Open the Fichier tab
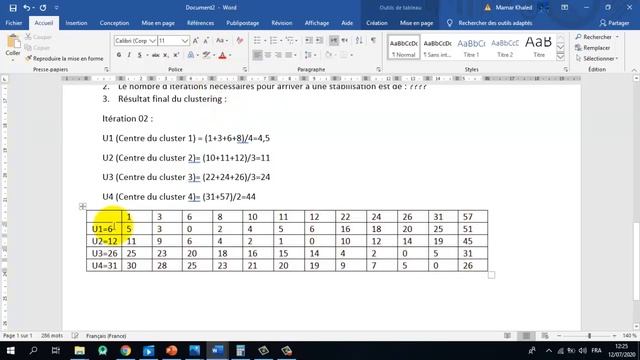 (x=14, y=23)
